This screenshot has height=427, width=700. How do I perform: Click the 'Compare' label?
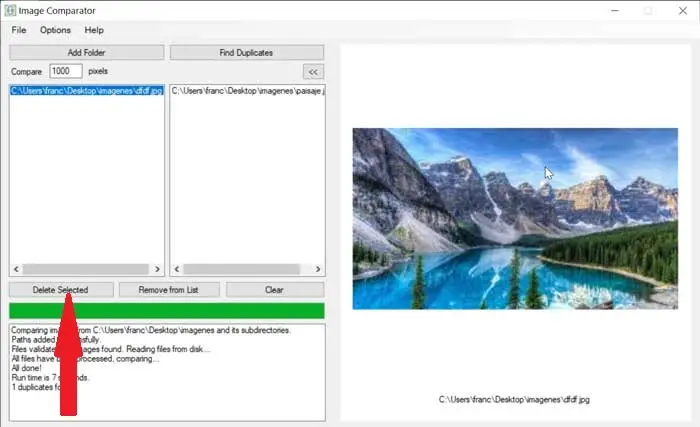coord(26,71)
